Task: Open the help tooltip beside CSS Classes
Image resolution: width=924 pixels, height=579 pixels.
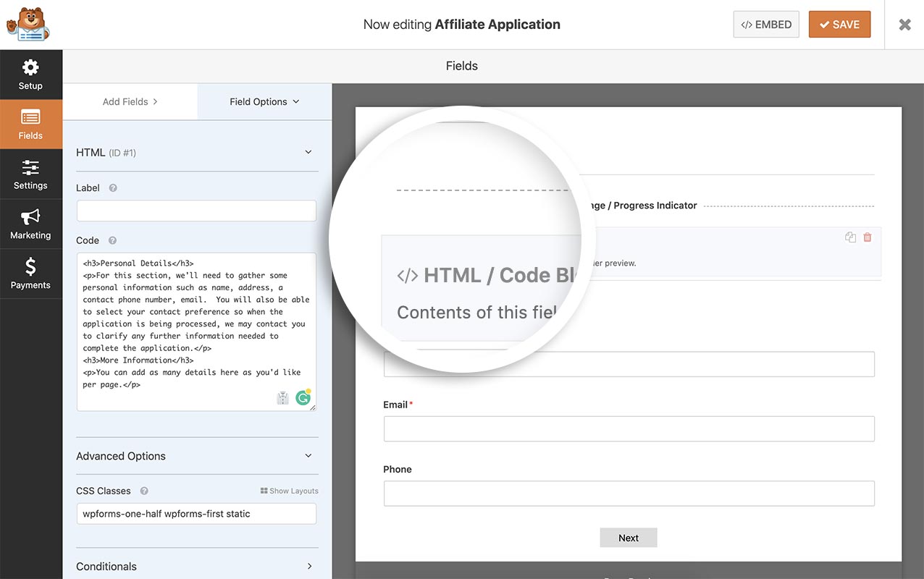Action: point(143,491)
